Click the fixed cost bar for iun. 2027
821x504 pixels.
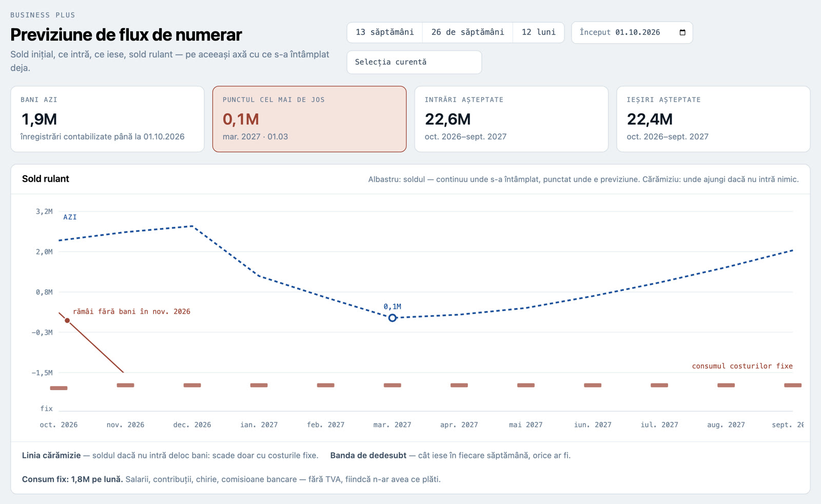coord(593,385)
